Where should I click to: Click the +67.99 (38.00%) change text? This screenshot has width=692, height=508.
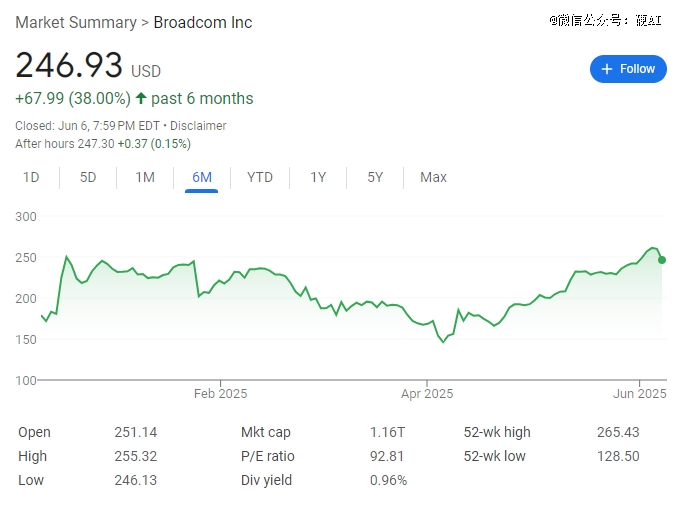click(x=73, y=98)
